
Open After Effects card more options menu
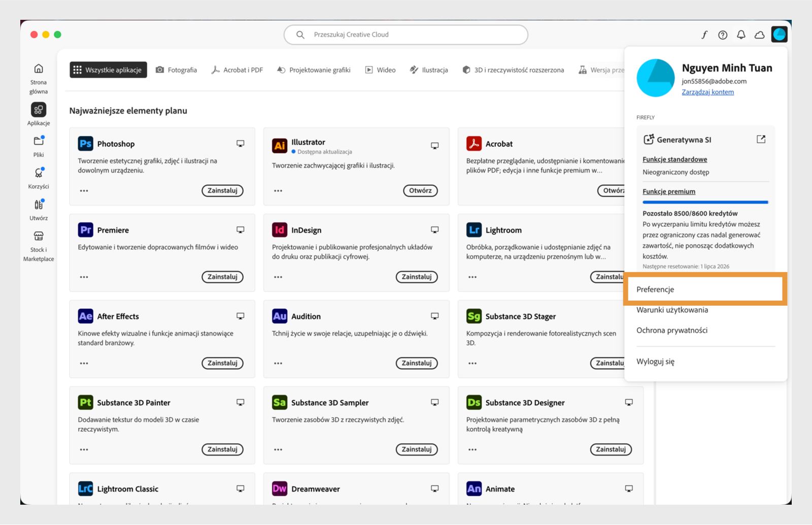tap(84, 364)
